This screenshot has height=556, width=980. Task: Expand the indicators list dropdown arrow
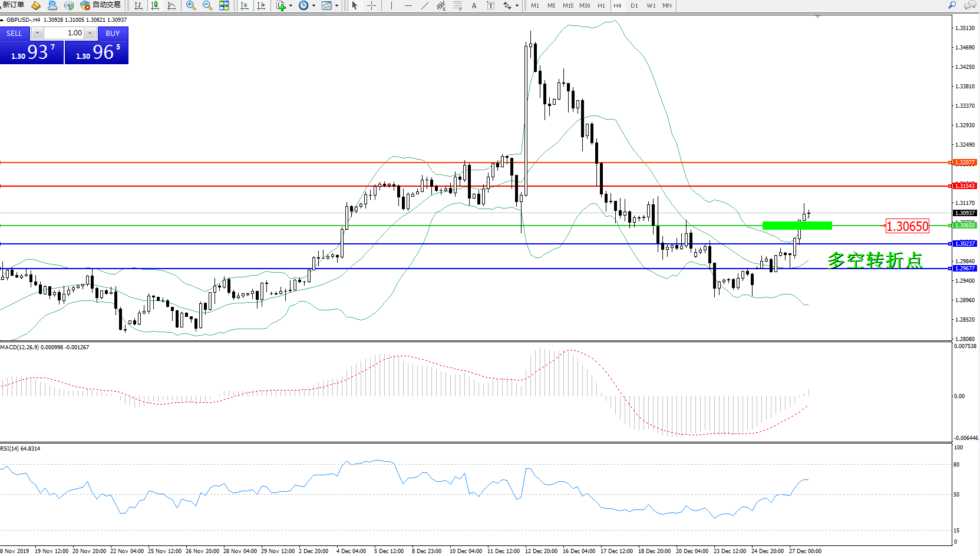(x=291, y=6)
